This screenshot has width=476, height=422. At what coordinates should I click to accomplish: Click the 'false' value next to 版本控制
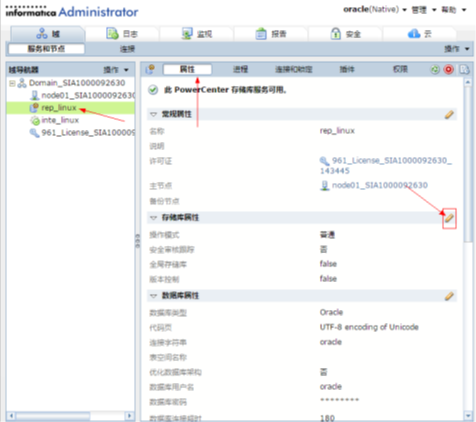328,279
